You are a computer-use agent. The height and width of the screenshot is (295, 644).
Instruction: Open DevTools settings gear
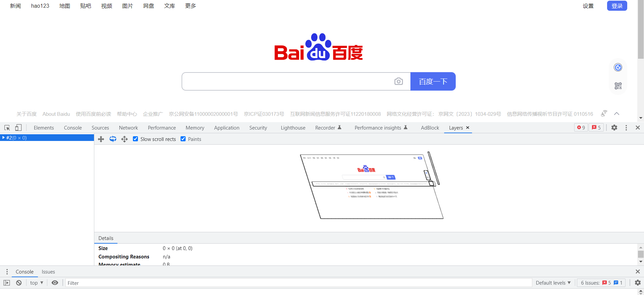pyautogui.click(x=614, y=128)
